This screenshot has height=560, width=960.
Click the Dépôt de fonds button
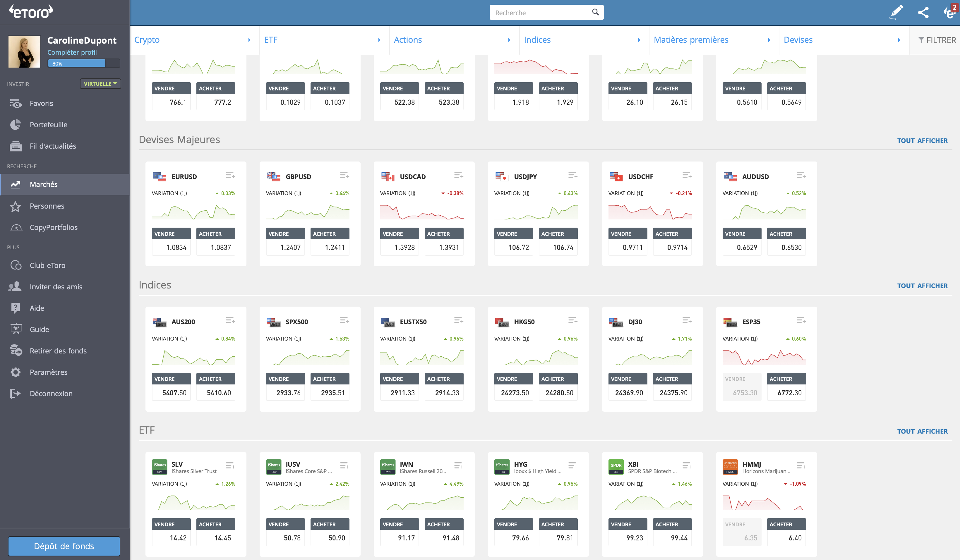point(64,546)
